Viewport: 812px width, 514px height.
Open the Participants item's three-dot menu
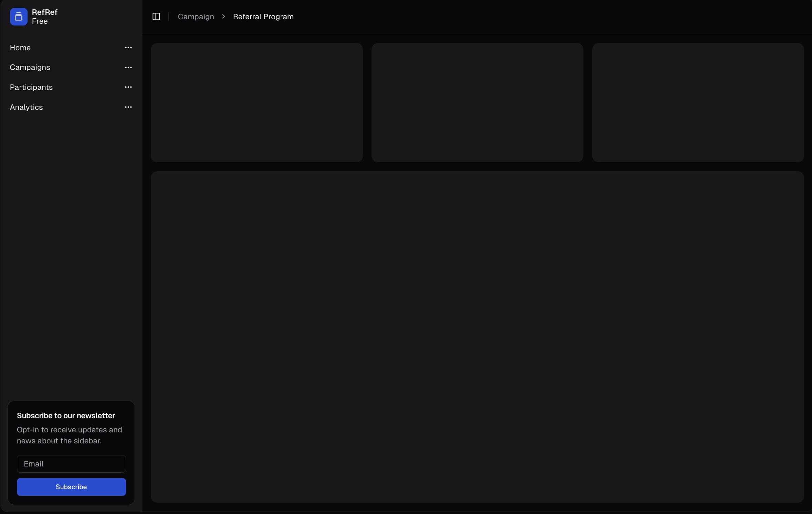[x=128, y=87]
